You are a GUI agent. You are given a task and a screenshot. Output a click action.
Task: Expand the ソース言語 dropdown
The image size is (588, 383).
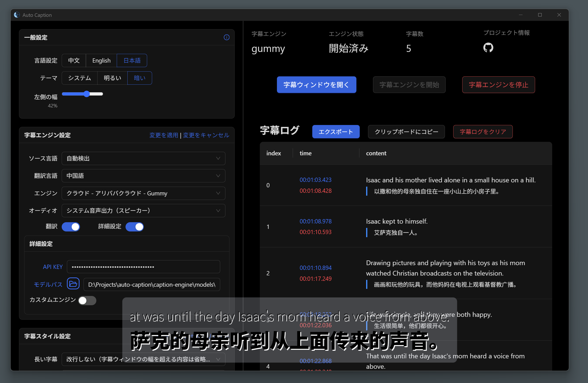[143, 158]
